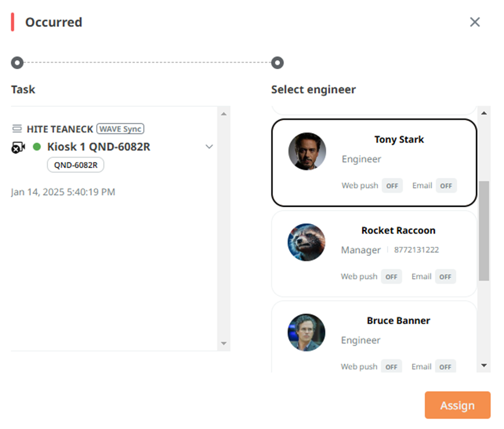Click the QND-6082R model tag
The height and width of the screenshot is (429, 504).
75,165
